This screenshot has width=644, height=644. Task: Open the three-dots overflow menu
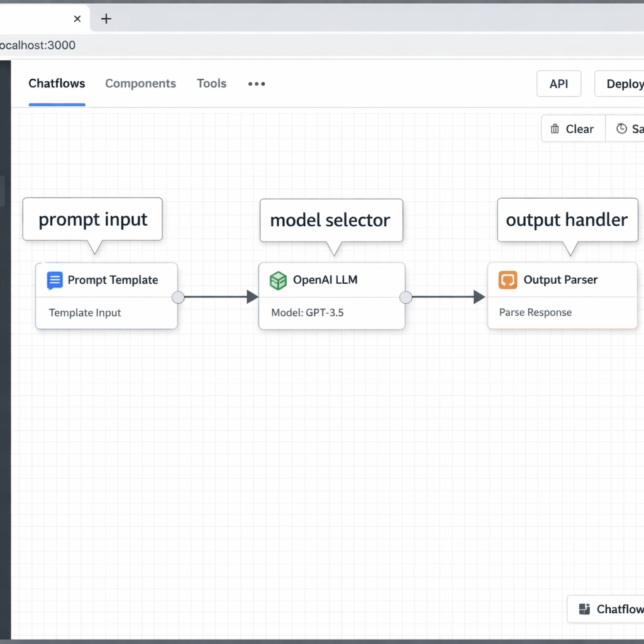tap(257, 84)
